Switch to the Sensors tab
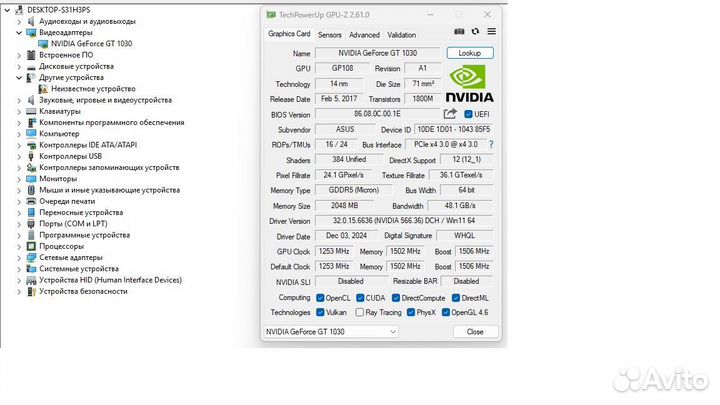 (x=330, y=35)
